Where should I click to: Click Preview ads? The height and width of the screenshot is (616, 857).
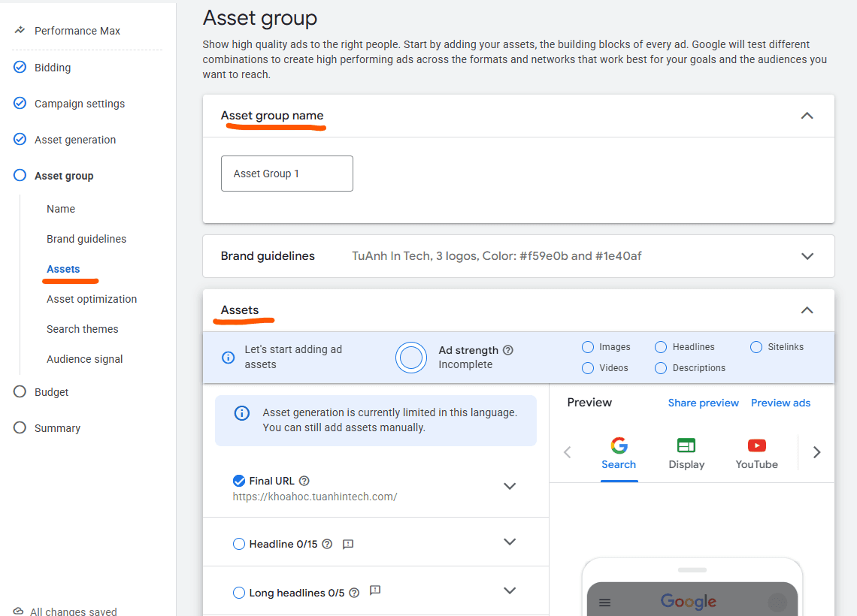tap(780, 403)
